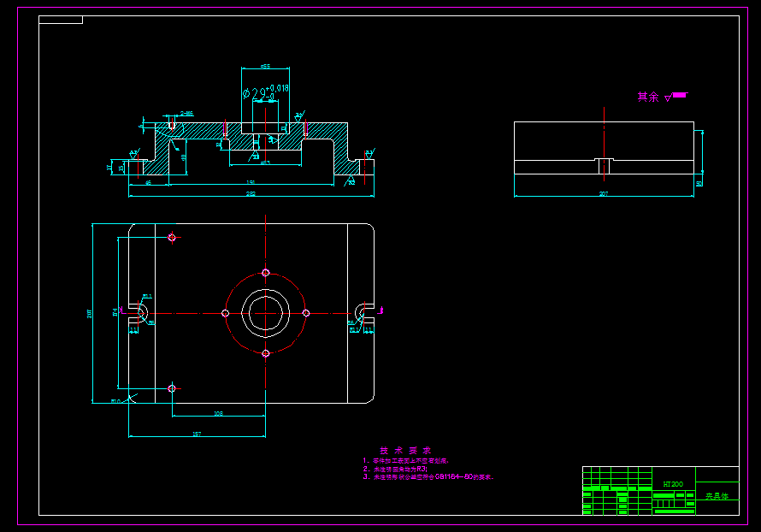Select the 282 overall width dimension

point(251,193)
